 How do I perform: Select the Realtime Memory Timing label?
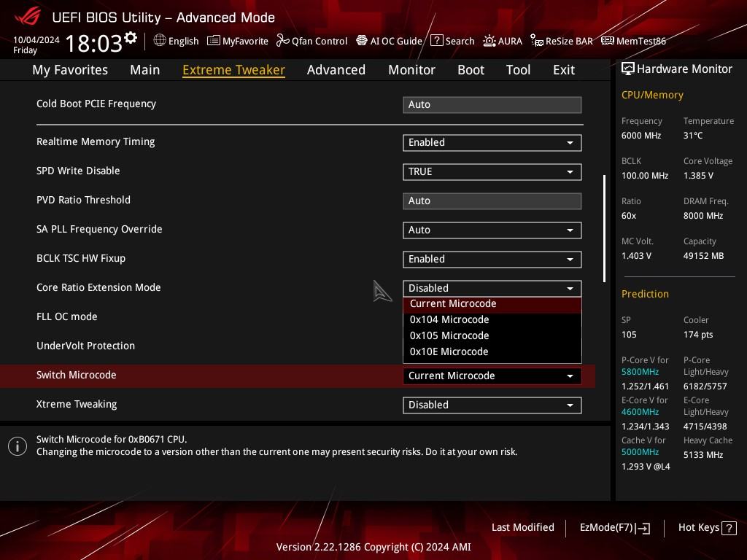click(x=96, y=142)
